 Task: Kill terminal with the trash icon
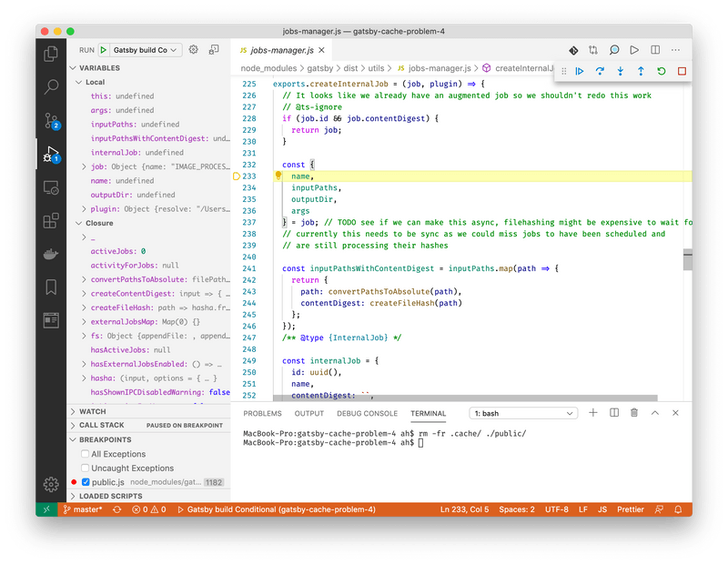[634, 413]
